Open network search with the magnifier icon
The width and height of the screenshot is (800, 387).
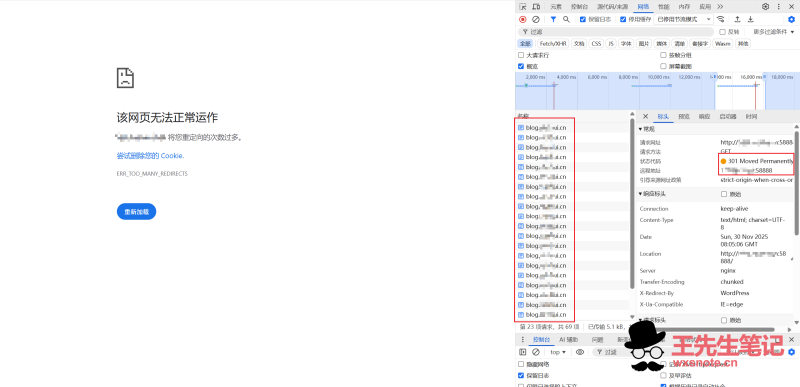tap(566, 19)
